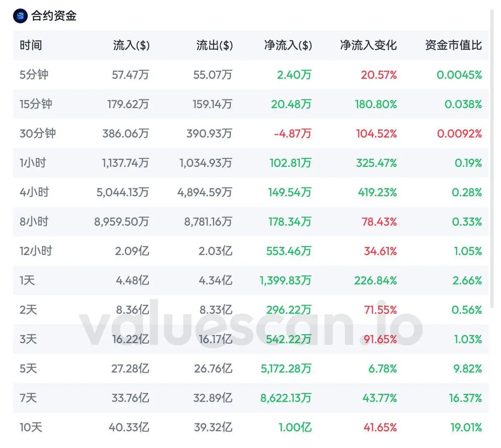Viewport: 501px width, 448px height.
Task: Select the 10天 row label
Action: 30,427
